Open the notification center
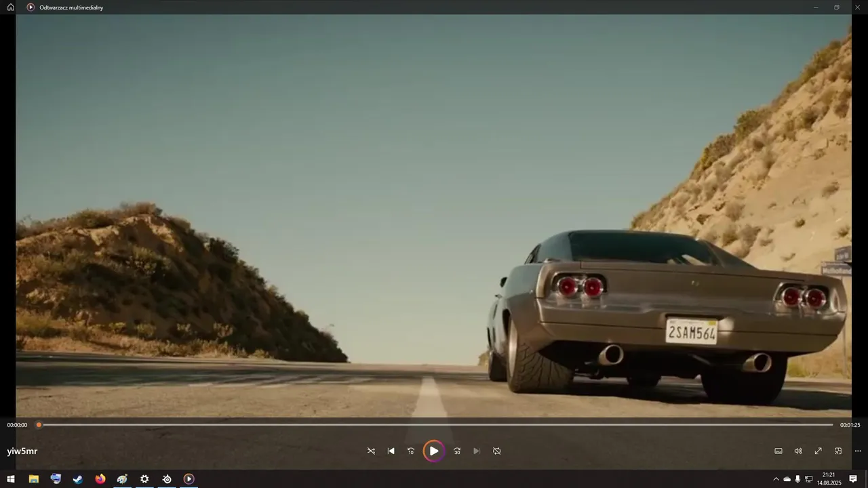The height and width of the screenshot is (488, 868). (853, 479)
